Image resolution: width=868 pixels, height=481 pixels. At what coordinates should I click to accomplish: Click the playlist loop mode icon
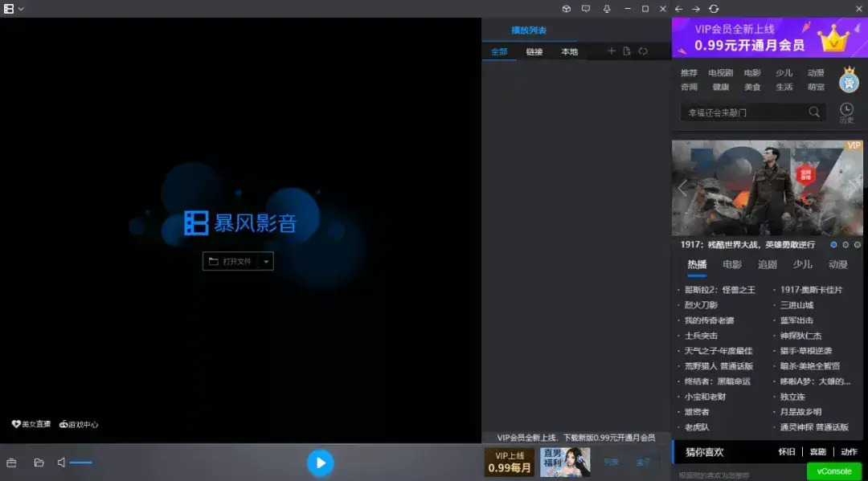click(x=643, y=51)
